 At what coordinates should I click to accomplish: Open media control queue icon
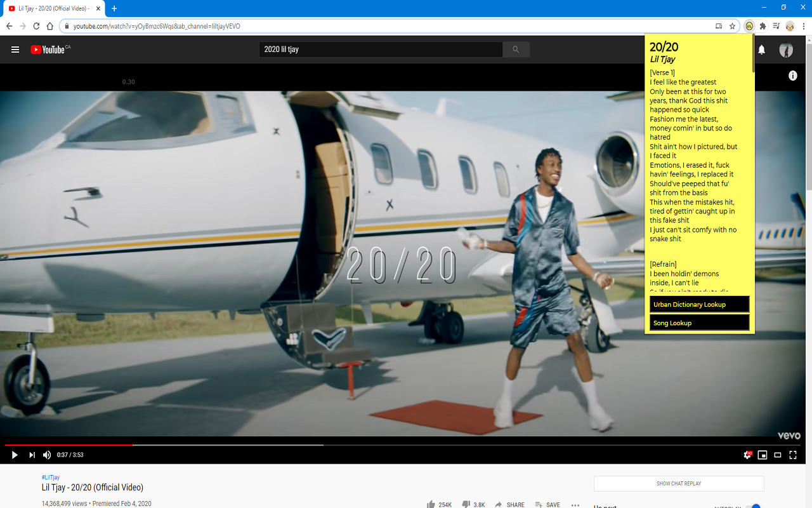[776, 26]
